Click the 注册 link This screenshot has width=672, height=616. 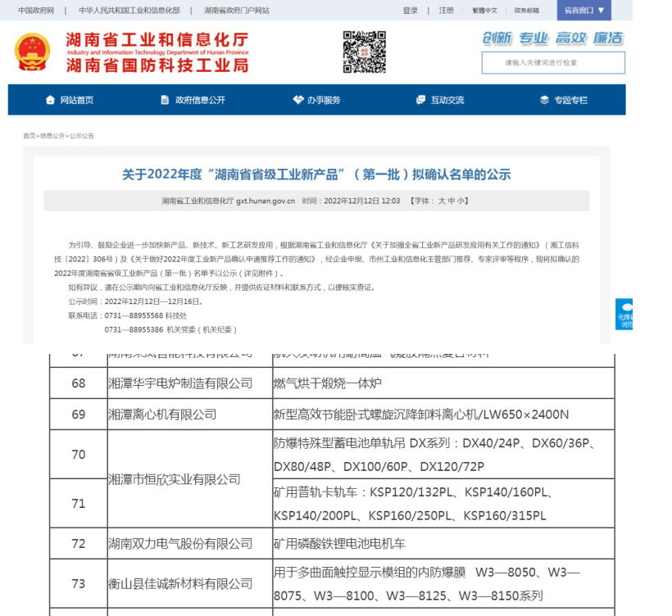point(445,11)
